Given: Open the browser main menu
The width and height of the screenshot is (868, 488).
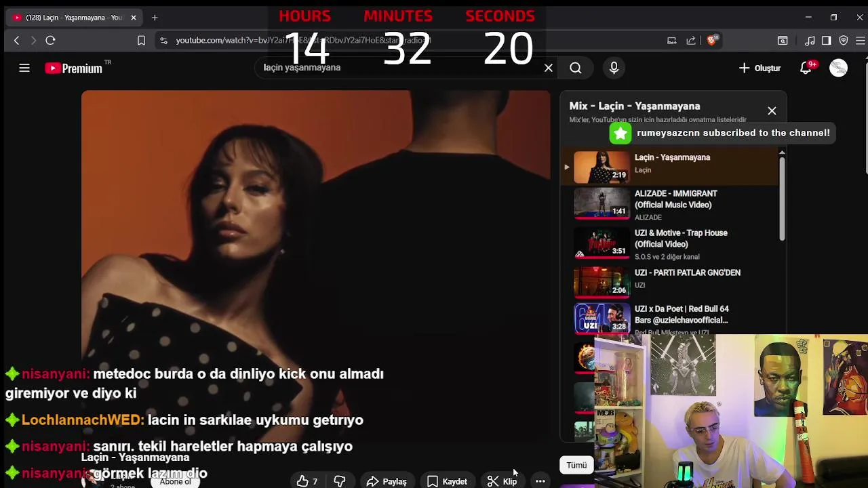Looking at the screenshot, I should (861, 41).
